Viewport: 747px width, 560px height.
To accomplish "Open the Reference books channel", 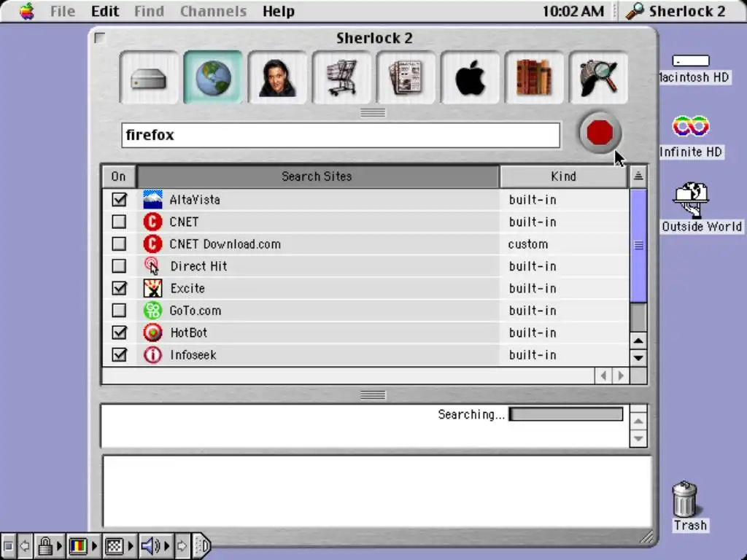I will point(534,77).
